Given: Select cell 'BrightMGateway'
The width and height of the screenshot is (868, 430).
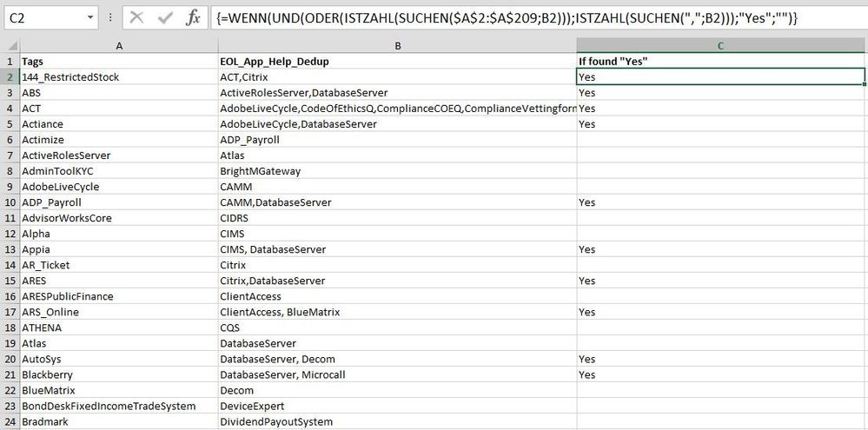Looking at the screenshot, I should point(397,171).
